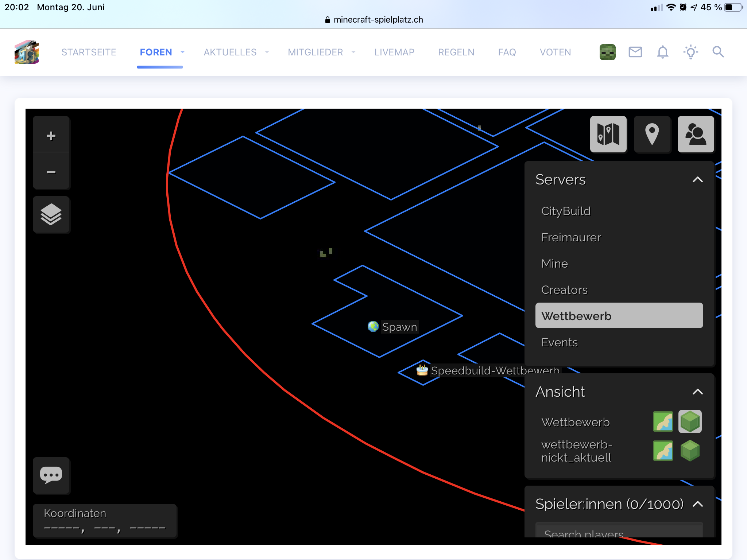Open the markers pin icon panel
The image size is (747, 560).
(x=652, y=134)
